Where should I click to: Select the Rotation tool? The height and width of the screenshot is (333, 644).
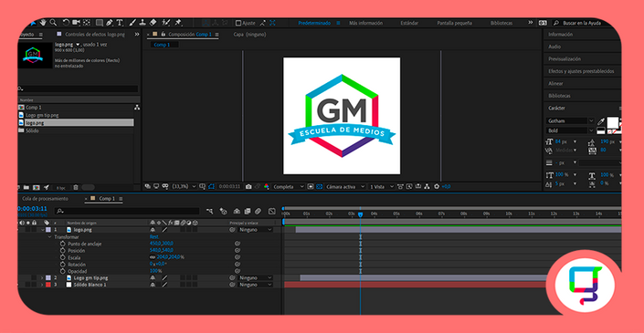(66, 23)
